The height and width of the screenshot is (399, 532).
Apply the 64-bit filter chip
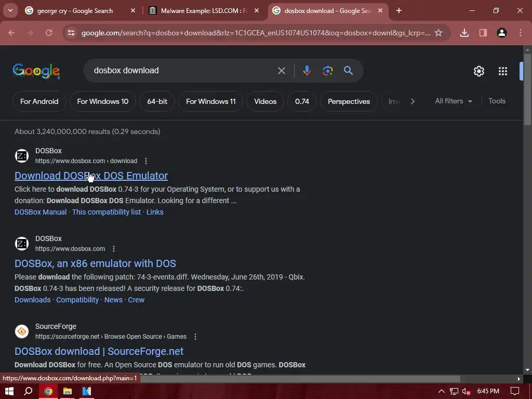(157, 101)
